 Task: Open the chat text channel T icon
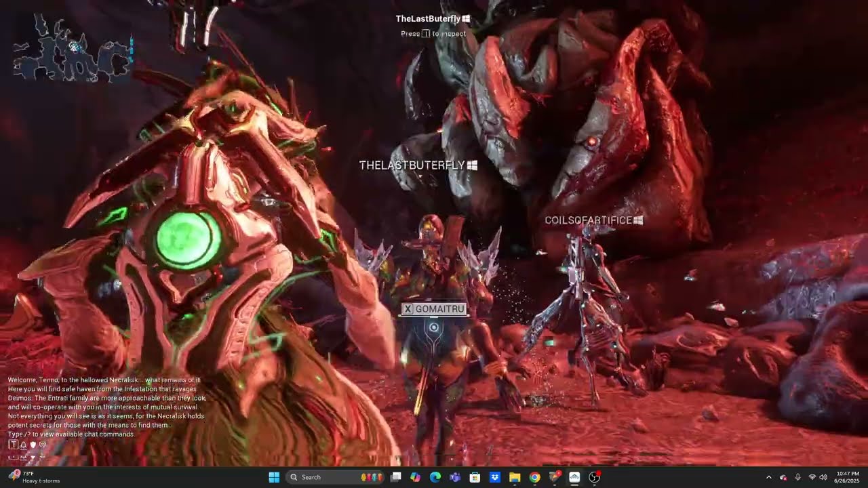[x=13, y=445]
